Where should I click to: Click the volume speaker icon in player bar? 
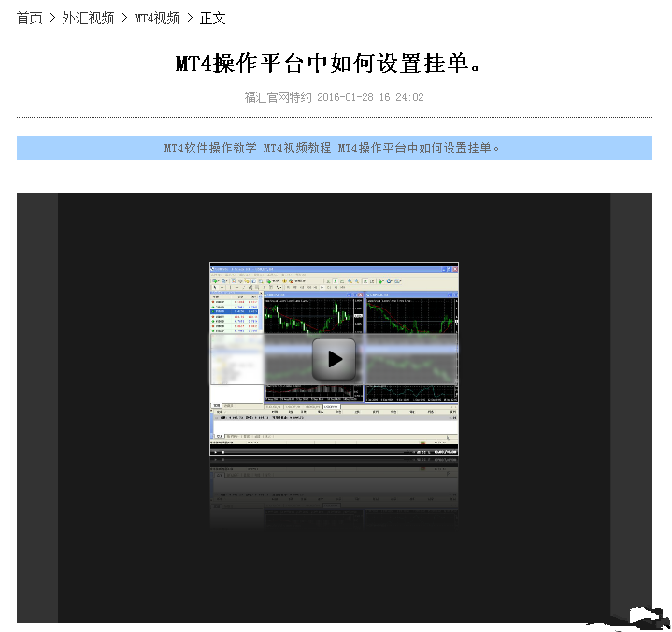(414, 452)
